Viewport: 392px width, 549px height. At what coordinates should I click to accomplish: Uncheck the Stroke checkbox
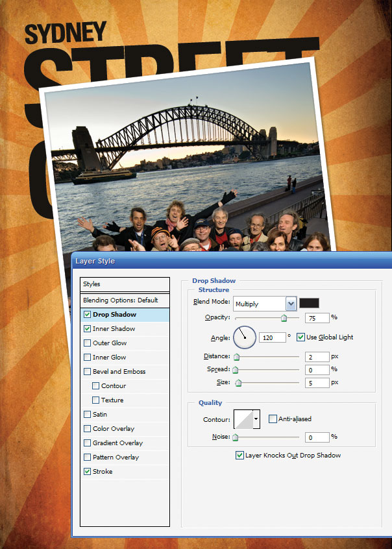coord(87,472)
